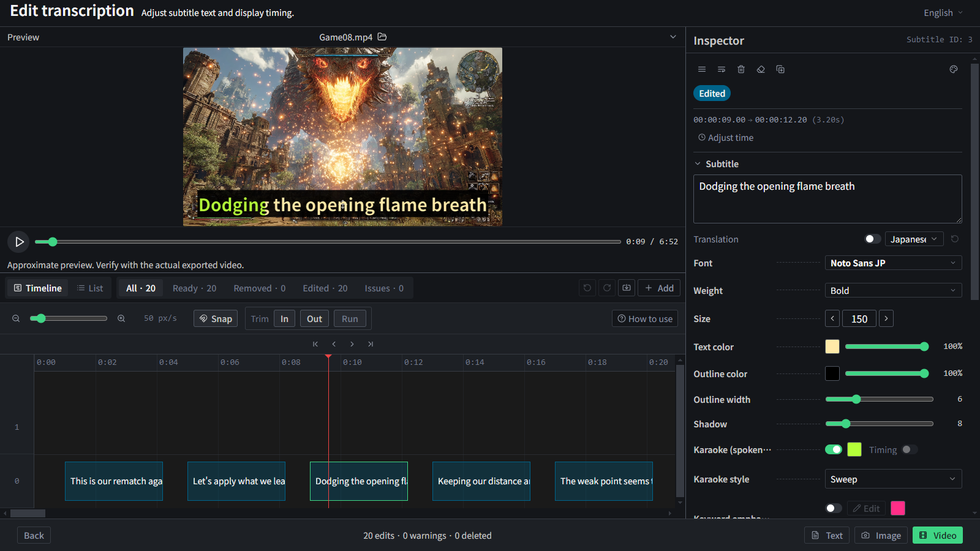Switch to the List view tab

pos(90,288)
